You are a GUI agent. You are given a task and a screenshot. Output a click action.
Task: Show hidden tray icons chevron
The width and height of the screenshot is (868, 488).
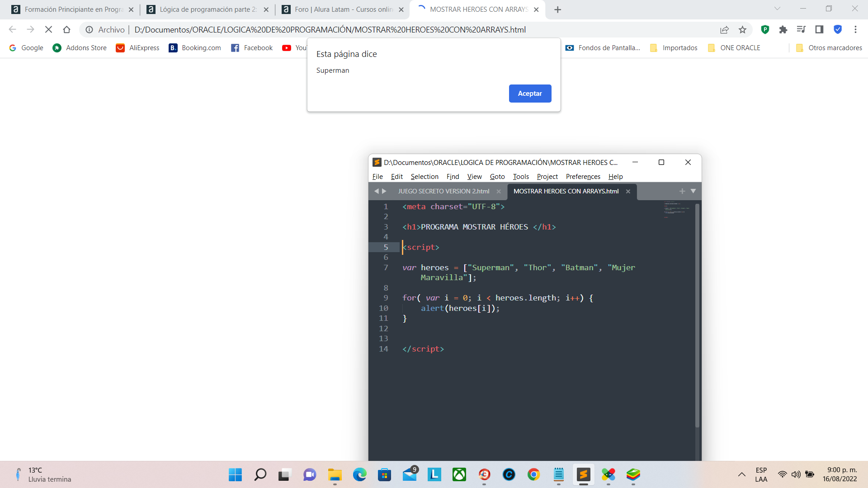tap(741, 474)
